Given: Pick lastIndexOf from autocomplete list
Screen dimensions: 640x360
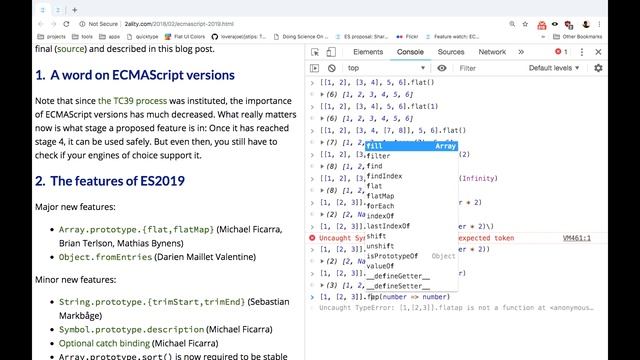Looking at the screenshot, I should [411, 226].
